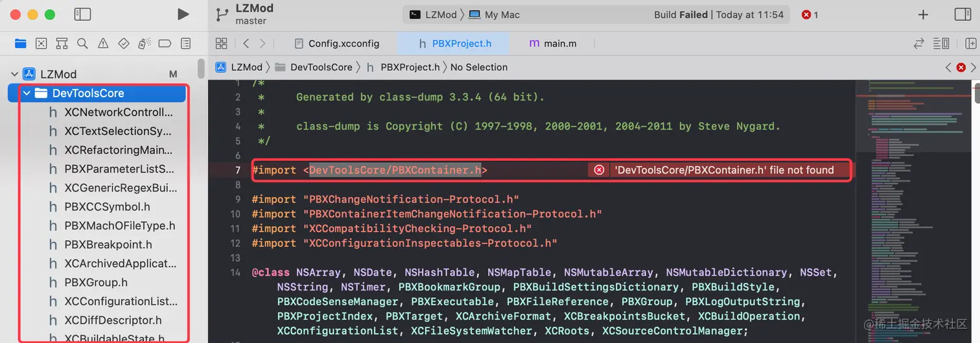Click the code minimap

click(914, 211)
